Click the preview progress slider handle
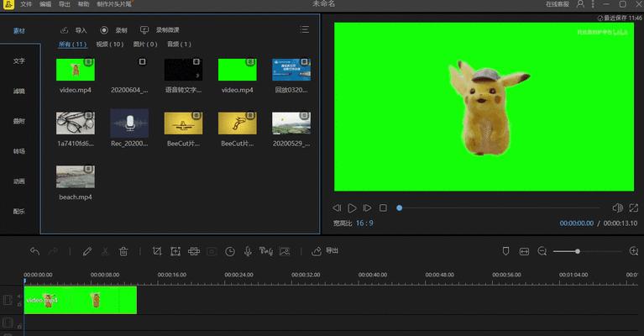This screenshot has width=644, height=336. tap(399, 207)
